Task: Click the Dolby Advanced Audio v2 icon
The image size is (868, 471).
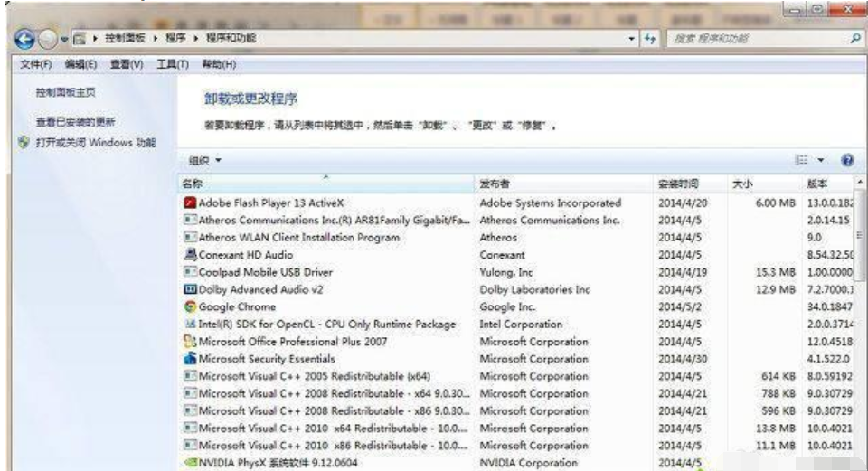Action: (x=190, y=290)
